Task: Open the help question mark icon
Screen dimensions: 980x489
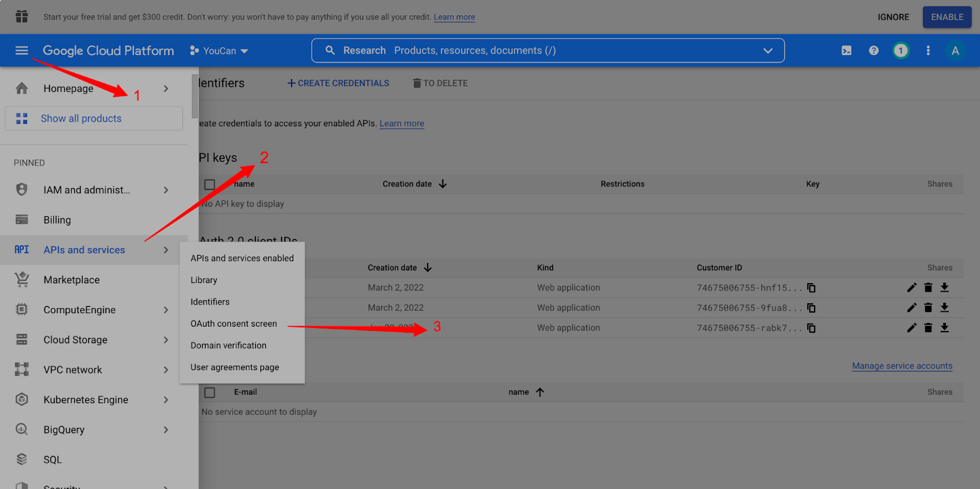Action: 873,51
